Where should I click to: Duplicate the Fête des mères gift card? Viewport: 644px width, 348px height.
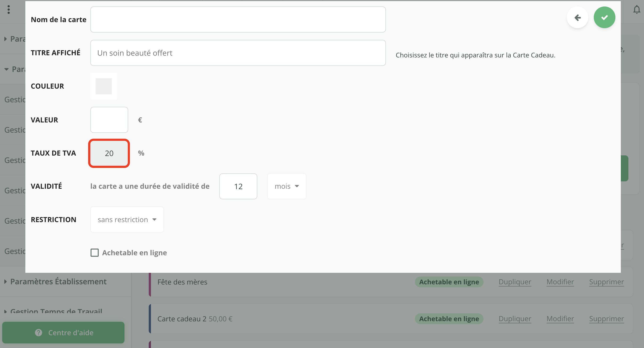[x=515, y=282]
